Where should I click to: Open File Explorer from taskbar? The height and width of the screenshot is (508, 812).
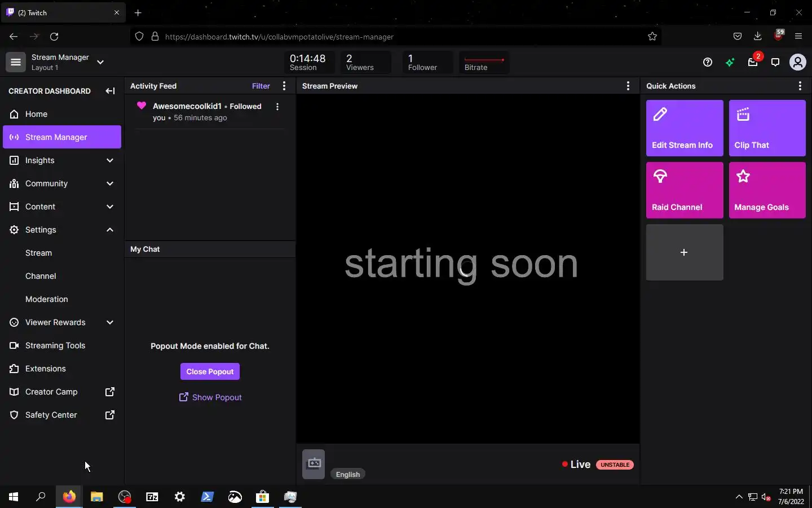point(97,497)
